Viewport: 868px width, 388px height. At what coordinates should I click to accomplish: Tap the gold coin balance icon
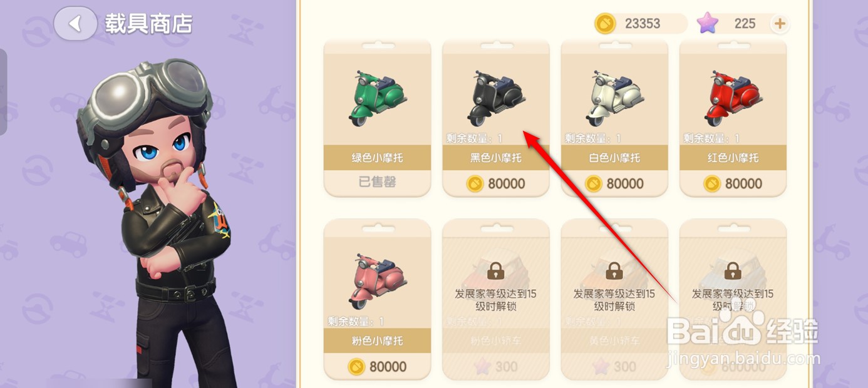coord(606,24)
